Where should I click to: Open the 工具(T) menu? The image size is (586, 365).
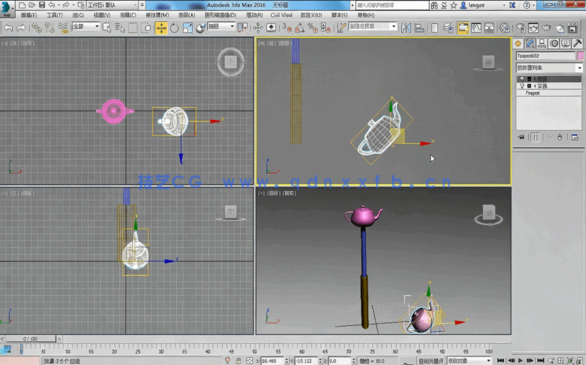pyautogui.click(x=55, y=15)
